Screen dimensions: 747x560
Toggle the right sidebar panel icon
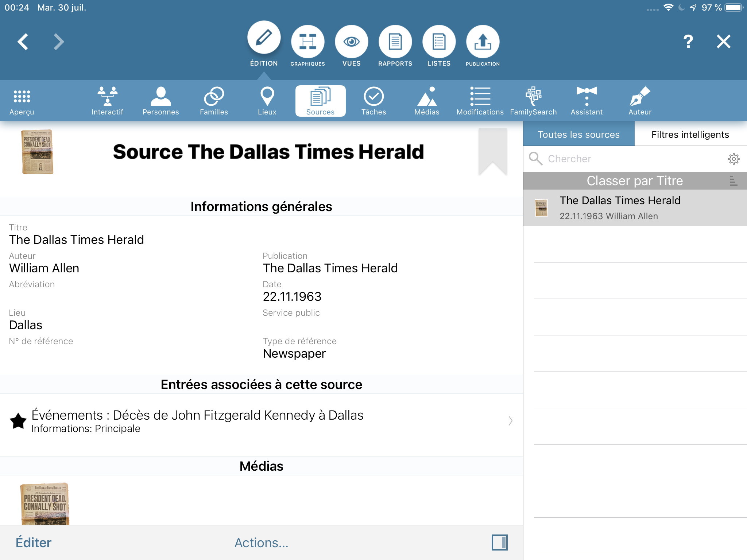(499, 542)
